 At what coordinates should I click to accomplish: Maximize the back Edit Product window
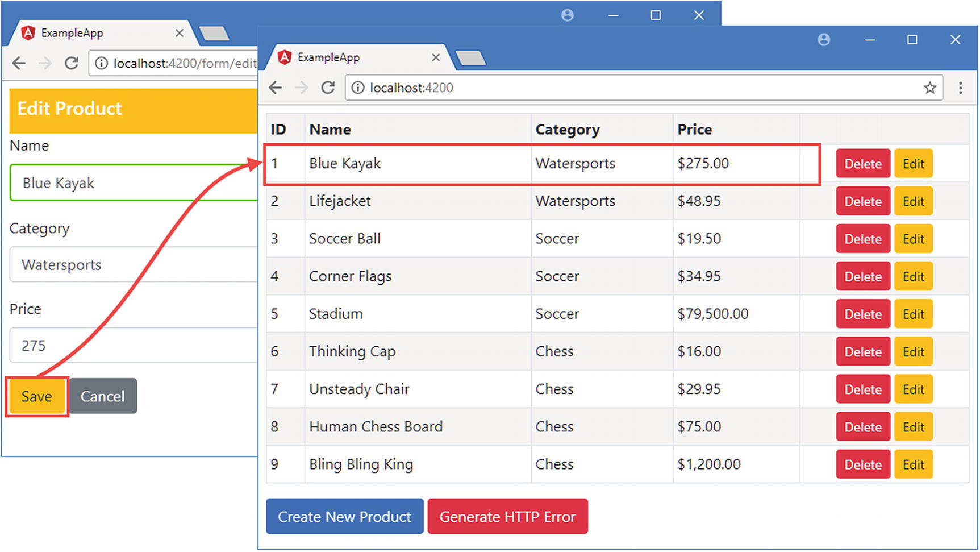[656, 15]
